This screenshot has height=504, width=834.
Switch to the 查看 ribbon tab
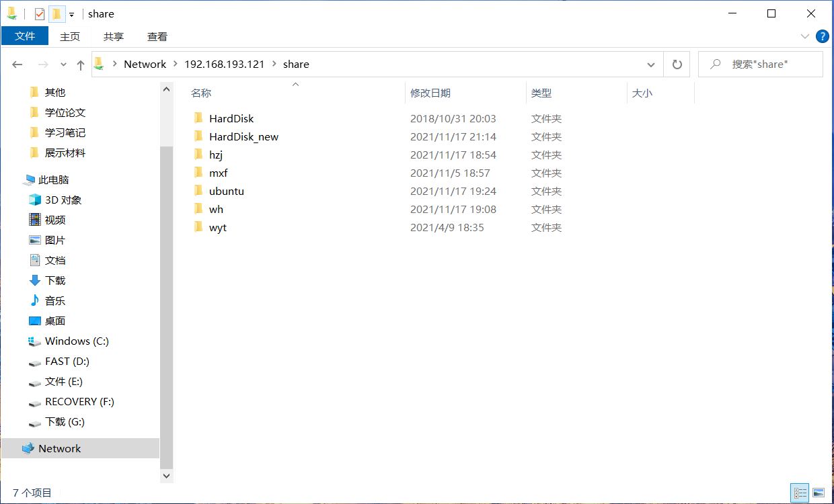tap(157, 36)
